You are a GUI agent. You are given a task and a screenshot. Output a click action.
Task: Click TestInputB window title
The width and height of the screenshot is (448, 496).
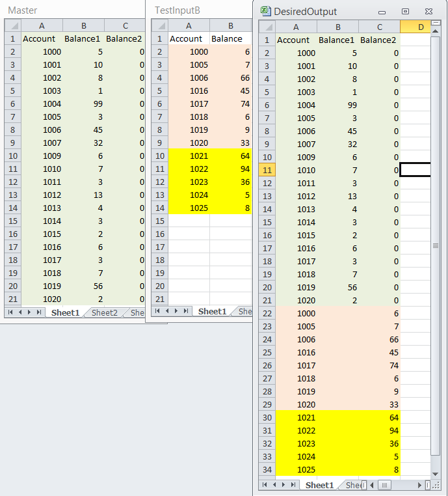pos(178,10)
